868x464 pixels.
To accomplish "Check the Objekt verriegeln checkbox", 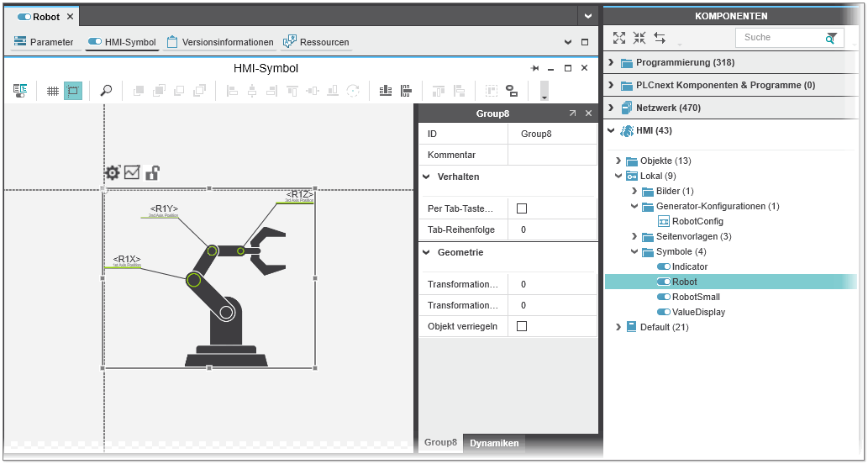I will (522, 326).
